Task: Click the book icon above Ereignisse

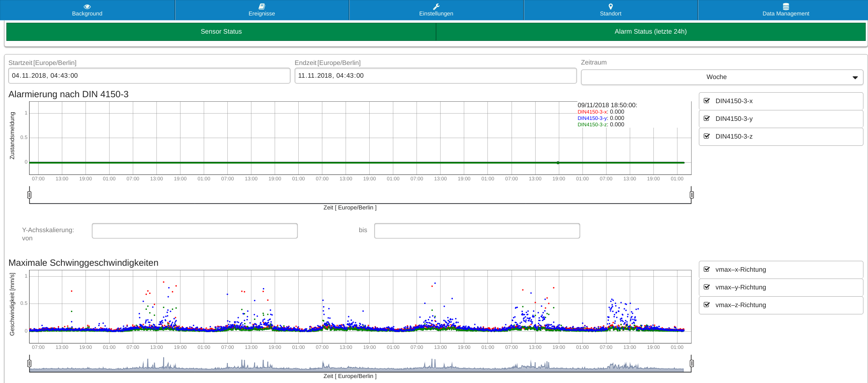Action: click(x=262, y=6)
